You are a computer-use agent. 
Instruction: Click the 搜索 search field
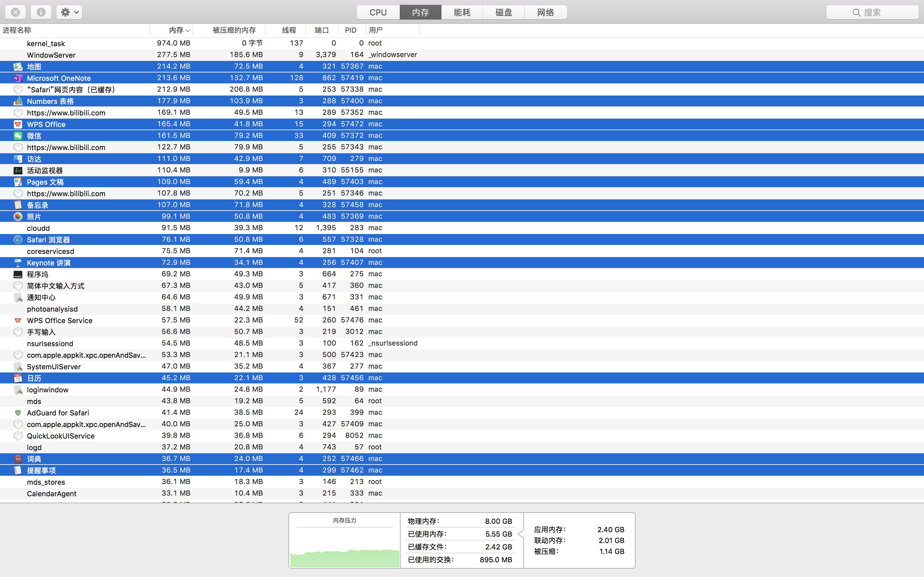872,12
